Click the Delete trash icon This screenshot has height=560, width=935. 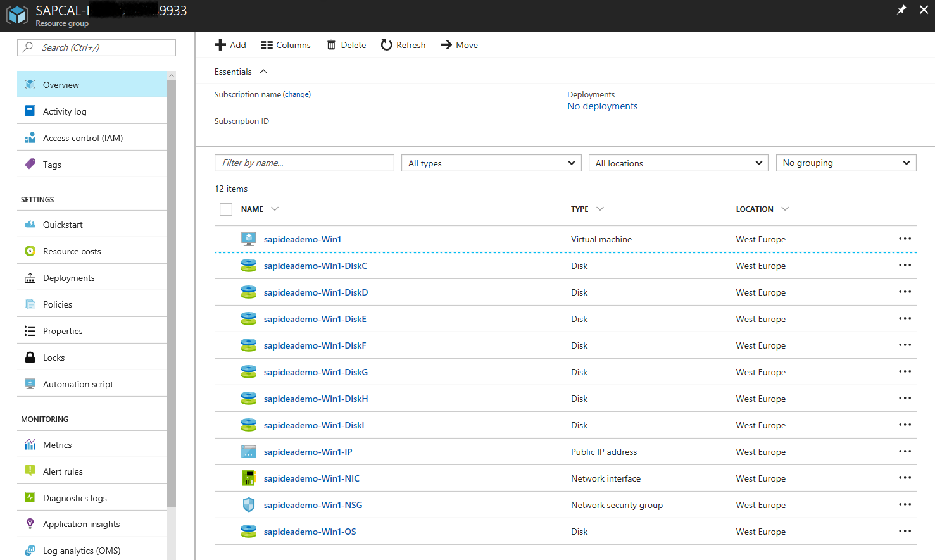(331, 45)
